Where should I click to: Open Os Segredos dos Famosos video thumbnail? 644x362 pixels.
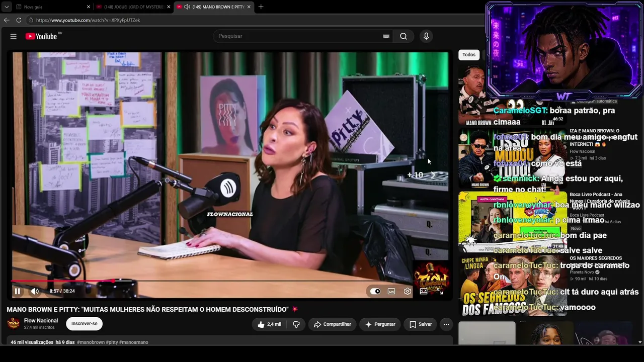coord(513,286)
